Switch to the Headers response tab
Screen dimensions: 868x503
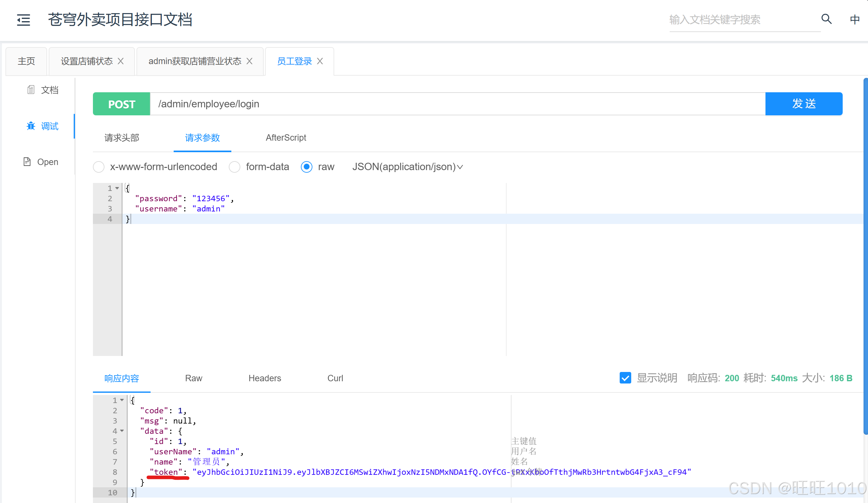265,378
